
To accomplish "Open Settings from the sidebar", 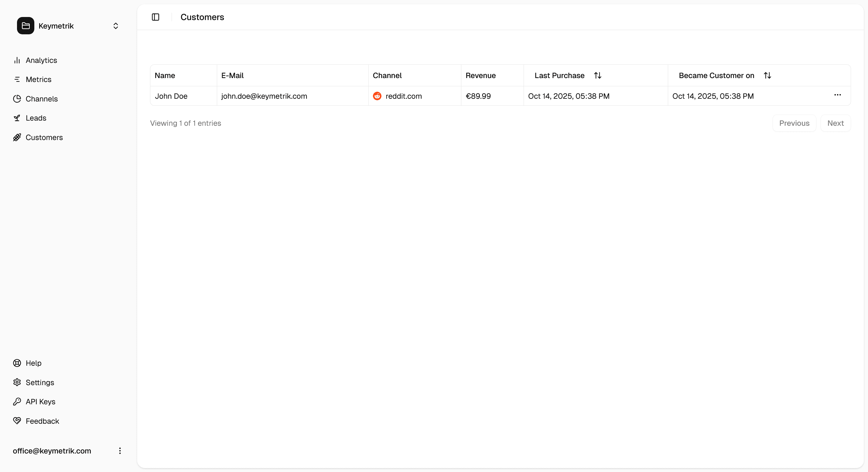I will click(40, 382).
